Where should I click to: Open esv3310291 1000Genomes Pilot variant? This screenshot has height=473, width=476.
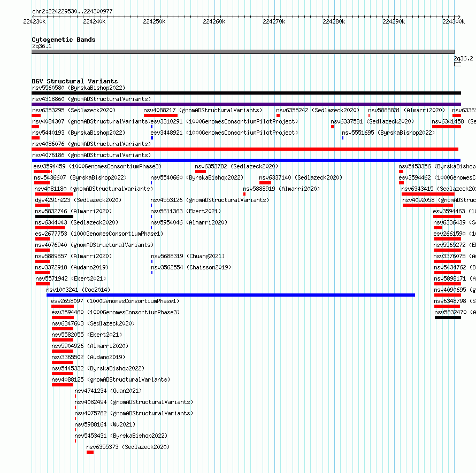[224, 121]
